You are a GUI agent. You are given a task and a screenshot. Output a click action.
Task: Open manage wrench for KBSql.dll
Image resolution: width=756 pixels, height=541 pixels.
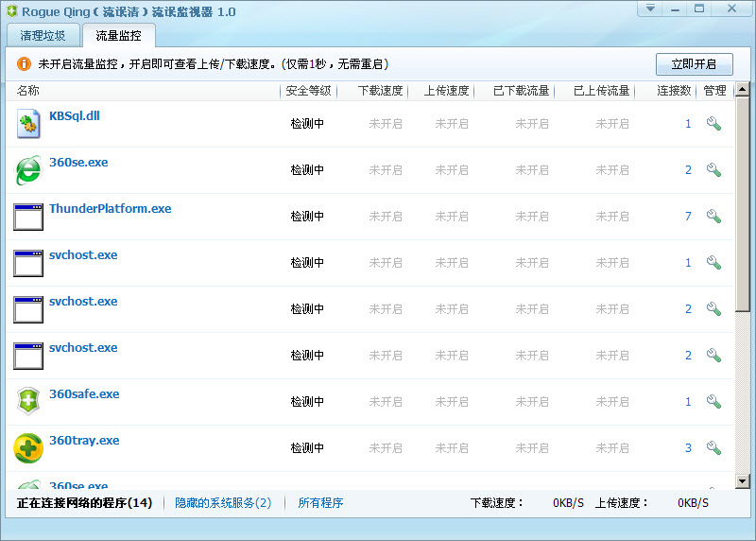713,124
